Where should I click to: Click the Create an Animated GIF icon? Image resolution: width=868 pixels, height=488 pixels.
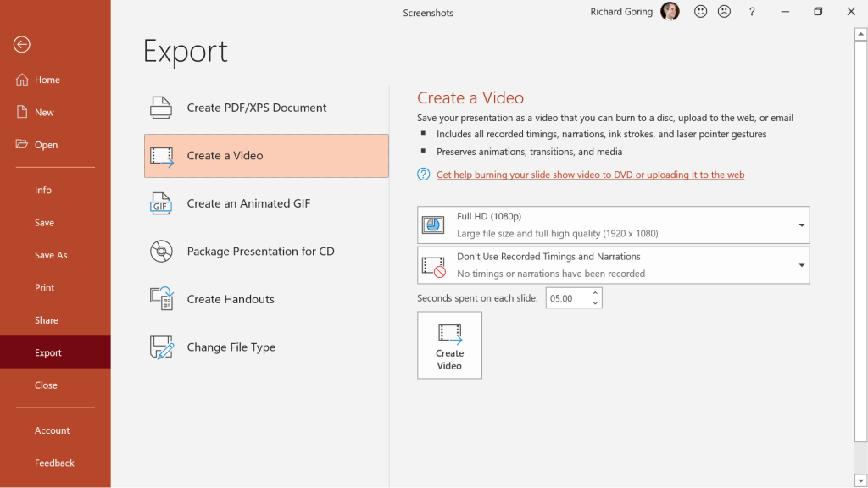click(x=161, y=203)
